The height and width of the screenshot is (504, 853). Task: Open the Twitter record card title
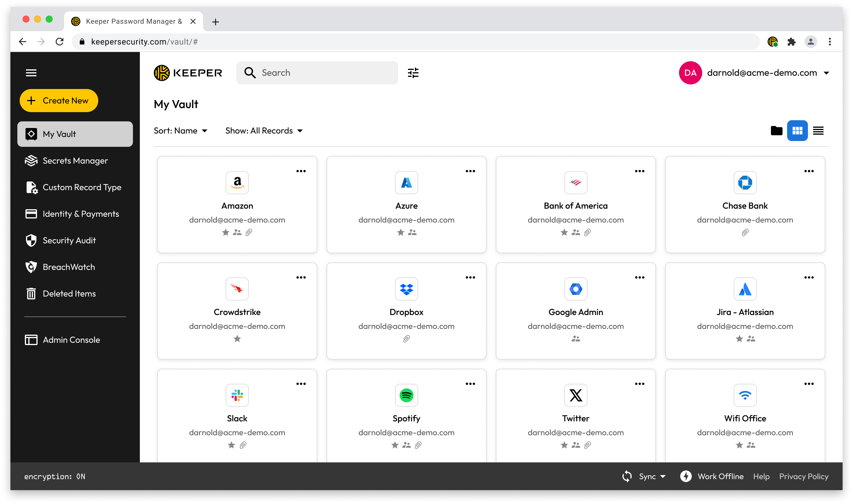(x=576, y=418)
